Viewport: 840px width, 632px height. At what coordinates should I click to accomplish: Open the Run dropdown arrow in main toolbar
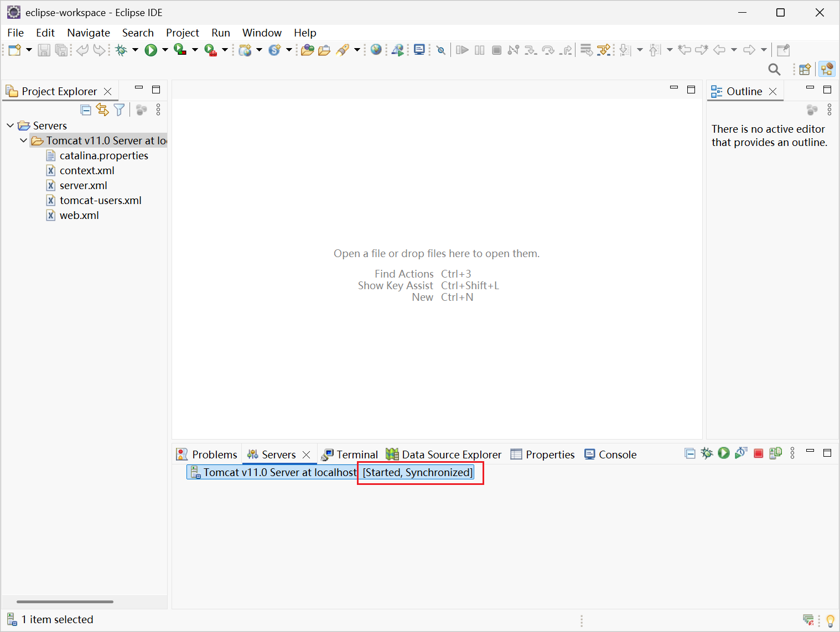(165, 50)
